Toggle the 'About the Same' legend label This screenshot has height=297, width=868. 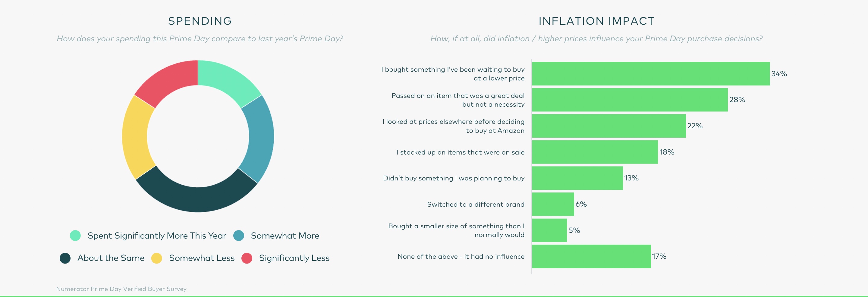(111, 258)
